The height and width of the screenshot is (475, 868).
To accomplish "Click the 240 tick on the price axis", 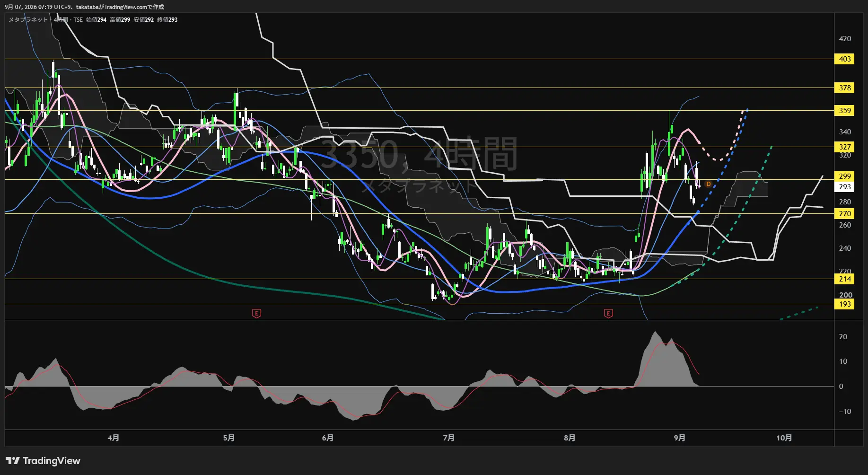I will pyautogui.click(x=845, y=248).
